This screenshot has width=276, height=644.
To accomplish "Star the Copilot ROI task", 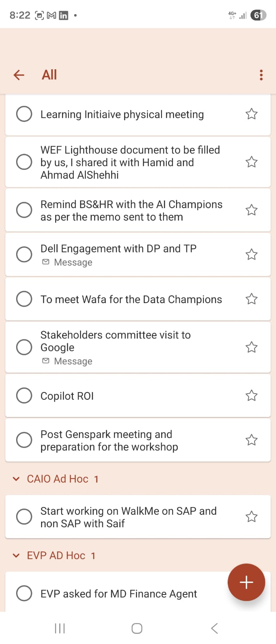I will click(251, 396).
